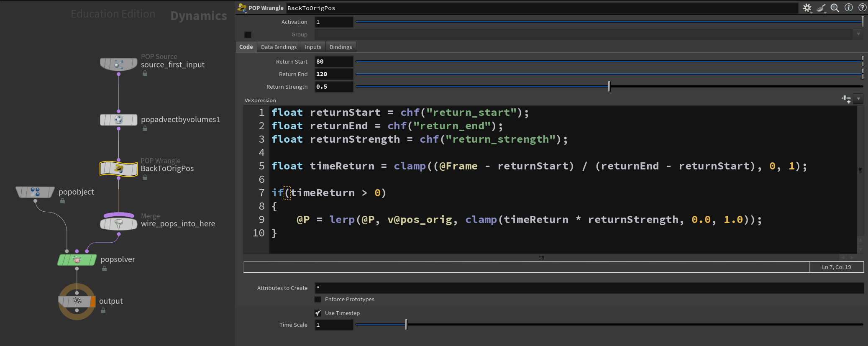
Task: Open the Group field dropdown arrow
Action: pos(858,34)
